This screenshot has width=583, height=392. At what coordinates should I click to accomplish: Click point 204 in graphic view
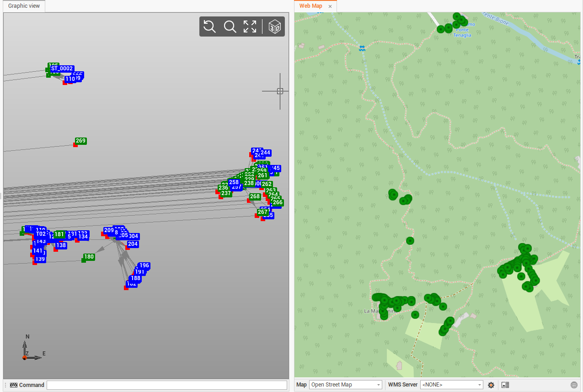point(133,244)
